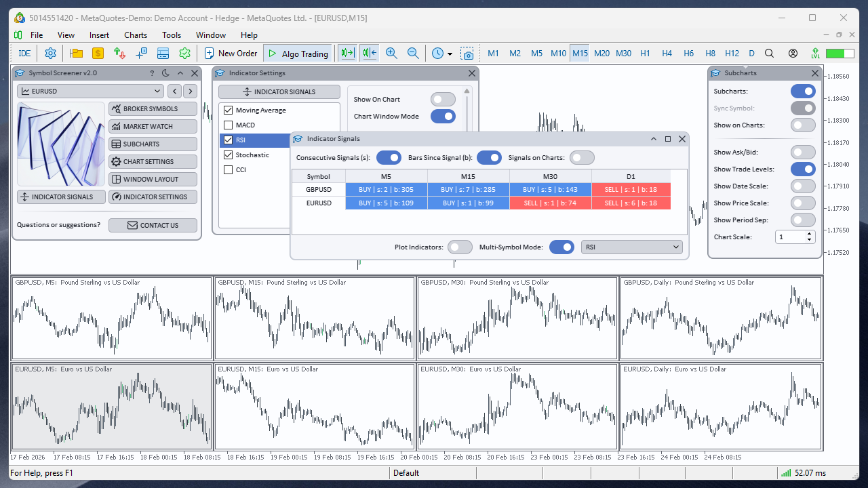Open the options gear in the main toolbar
This screenshot has width=868, height=488.
50,53
